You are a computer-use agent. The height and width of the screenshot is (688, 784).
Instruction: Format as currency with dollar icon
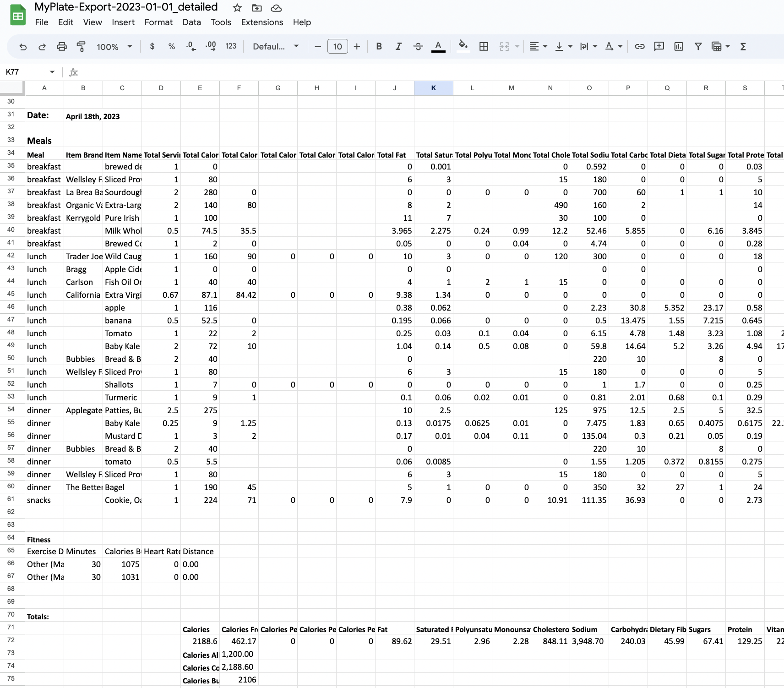(152, 46)
